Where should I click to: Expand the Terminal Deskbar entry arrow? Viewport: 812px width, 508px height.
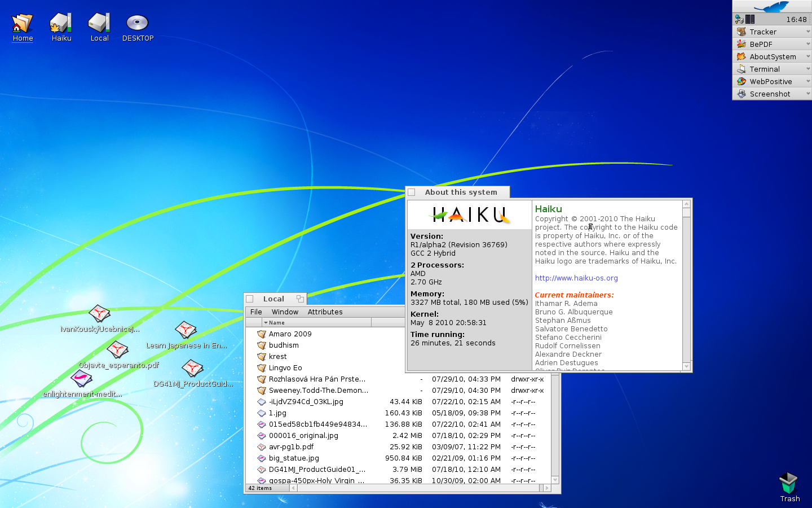[x=808, y=69]
